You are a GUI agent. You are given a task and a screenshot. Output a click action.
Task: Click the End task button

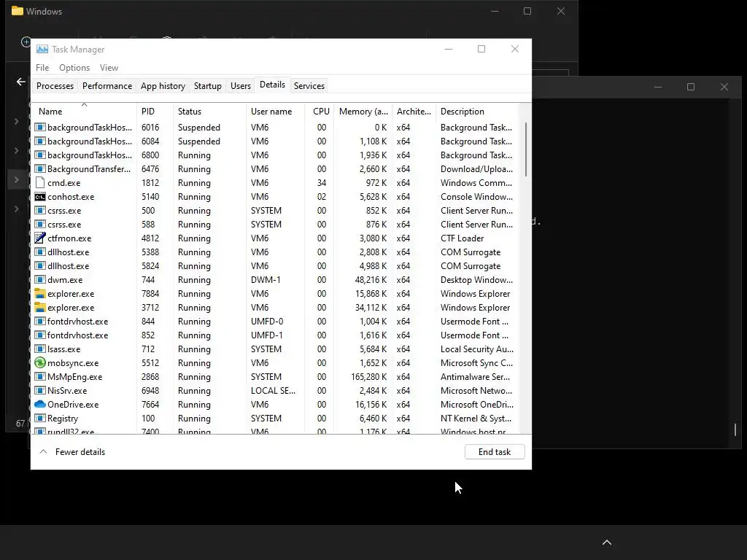[x=495, y=452]
